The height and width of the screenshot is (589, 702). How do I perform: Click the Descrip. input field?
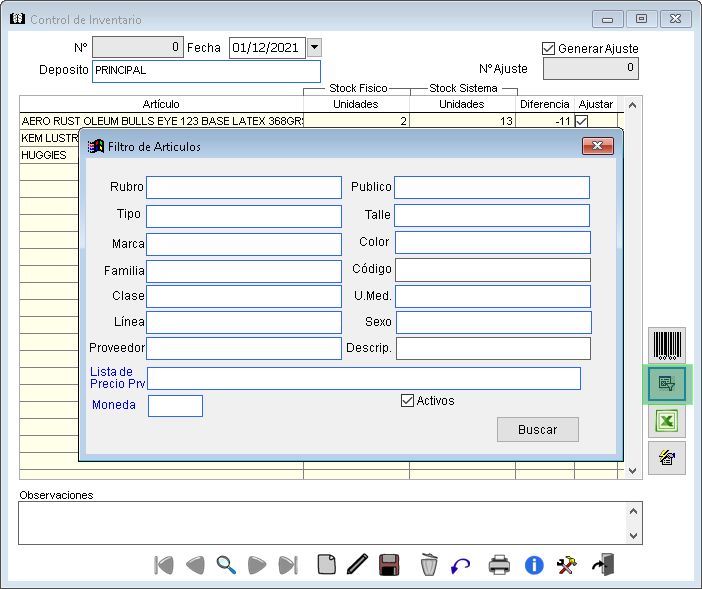click(493, 348)
